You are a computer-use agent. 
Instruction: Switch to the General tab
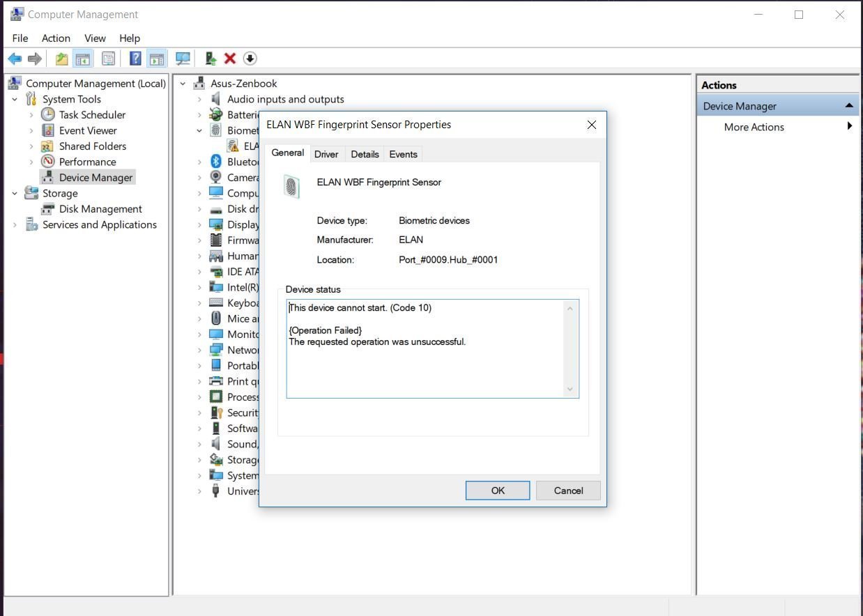pyautogui.click(x=287, y=153)
